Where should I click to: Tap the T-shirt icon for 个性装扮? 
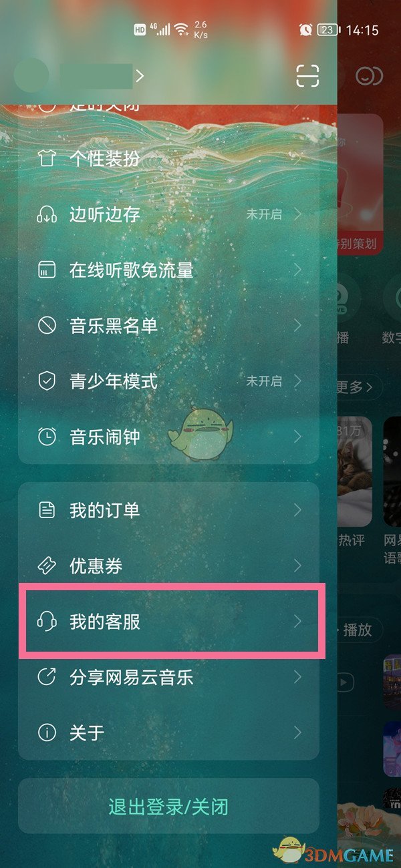[47, 159]
